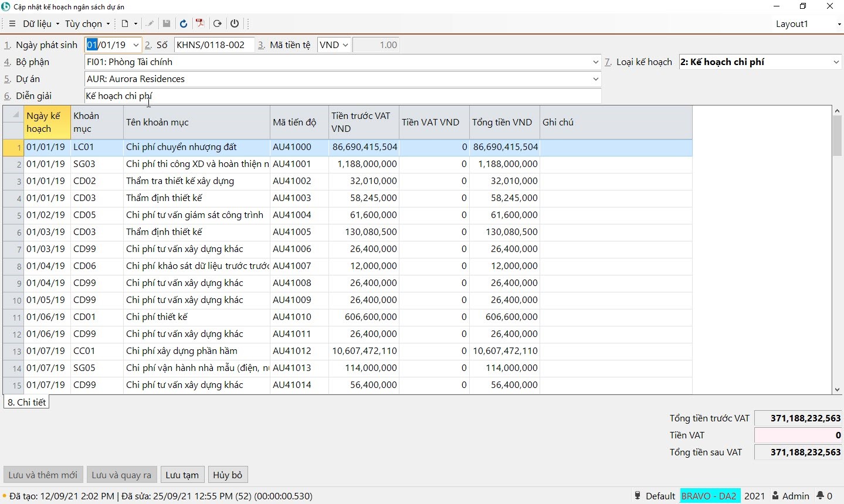844x504 pixels.
Task: Click the CD06 khoản mục cell
Action: [x=97, y=266]
